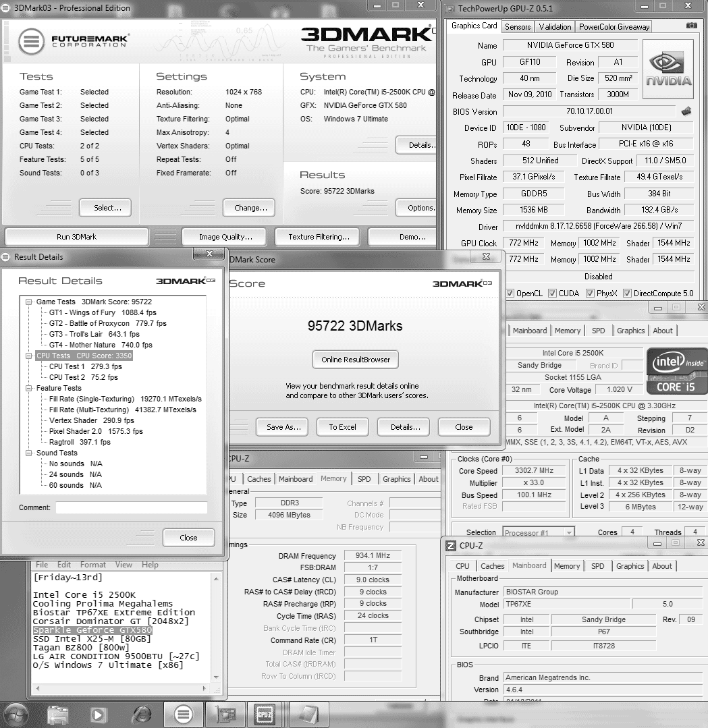Click the Online ResultBrowser button

pos(356,360)
